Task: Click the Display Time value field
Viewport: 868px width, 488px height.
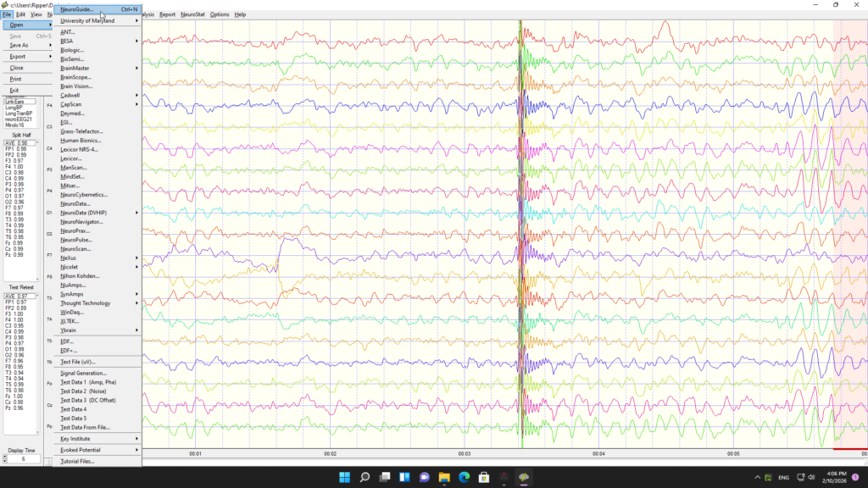Action: click(25, 458)
